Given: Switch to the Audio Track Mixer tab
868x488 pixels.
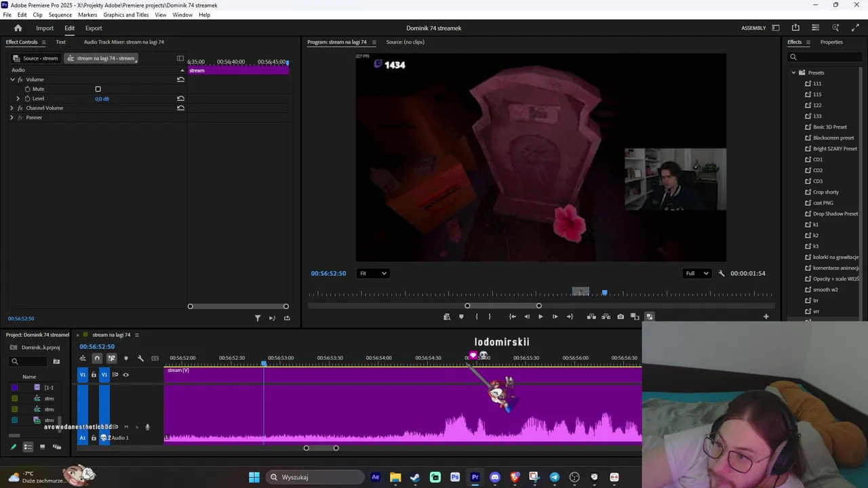Looking at the screenshot, I should click(x=124, y=42).
